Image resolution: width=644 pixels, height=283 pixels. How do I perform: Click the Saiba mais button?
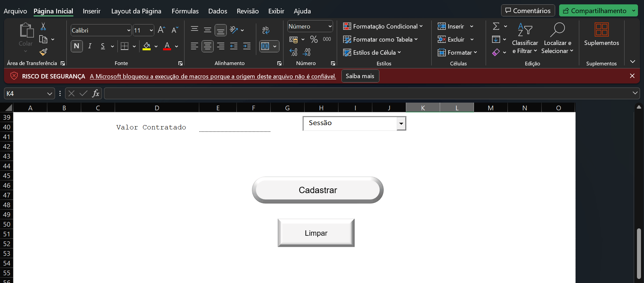click(x=360, y=76)
